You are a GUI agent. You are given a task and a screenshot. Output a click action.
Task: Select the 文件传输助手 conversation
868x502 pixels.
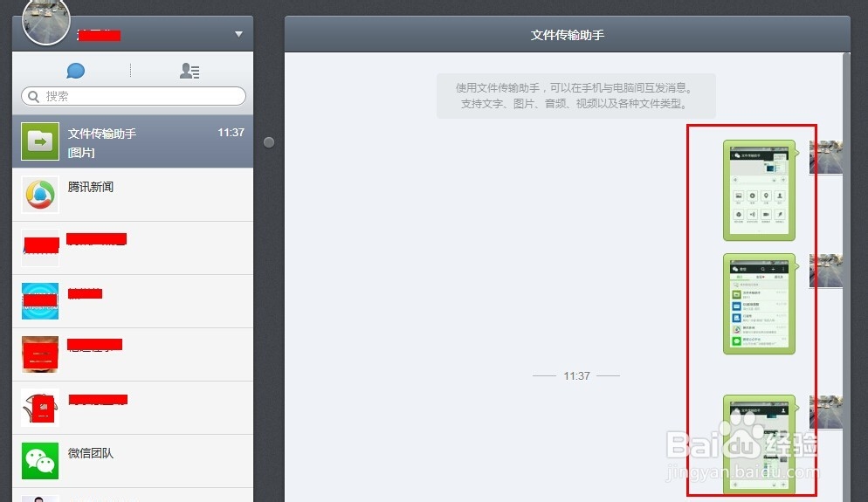[x=133, y=141]
